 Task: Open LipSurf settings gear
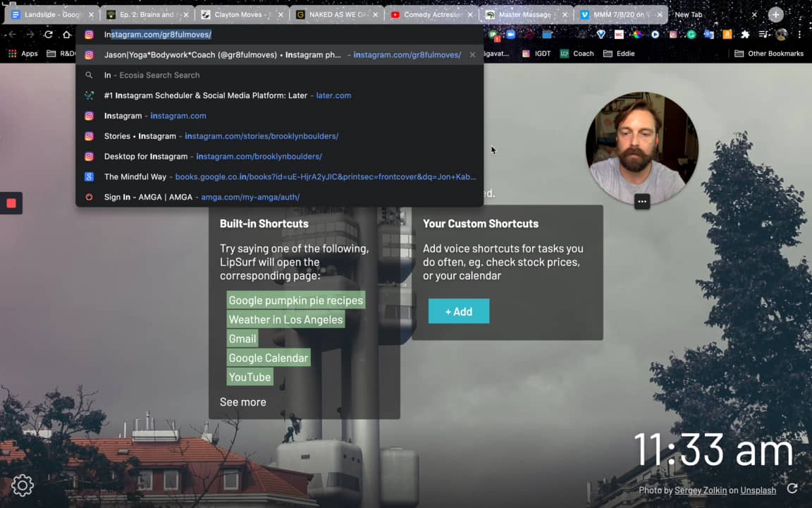(x=23, y=485)
